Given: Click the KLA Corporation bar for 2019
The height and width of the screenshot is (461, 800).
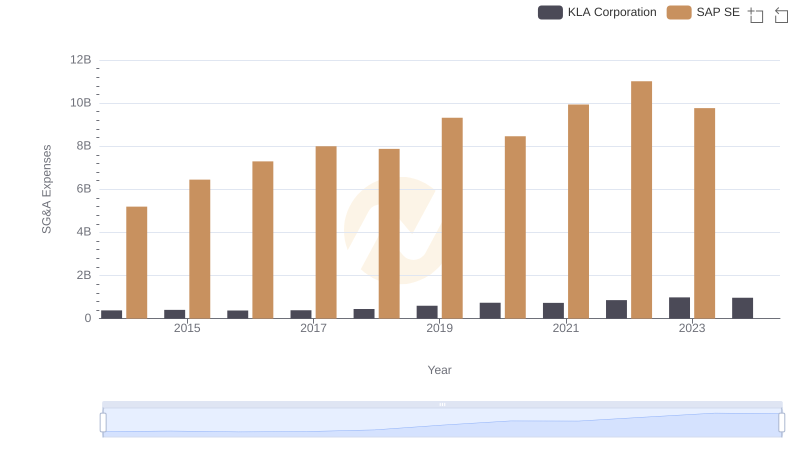Looking at the screenshot, I should [427, 312].
